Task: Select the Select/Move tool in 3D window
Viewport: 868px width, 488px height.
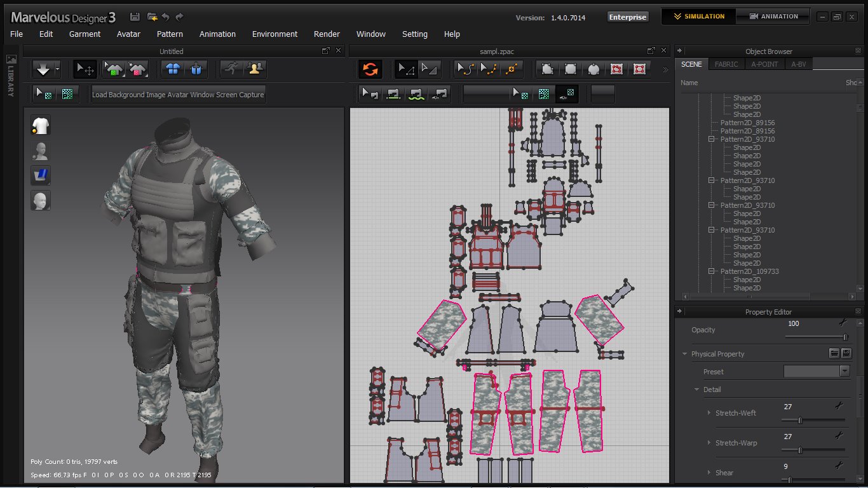Action: tap(85, 69)
